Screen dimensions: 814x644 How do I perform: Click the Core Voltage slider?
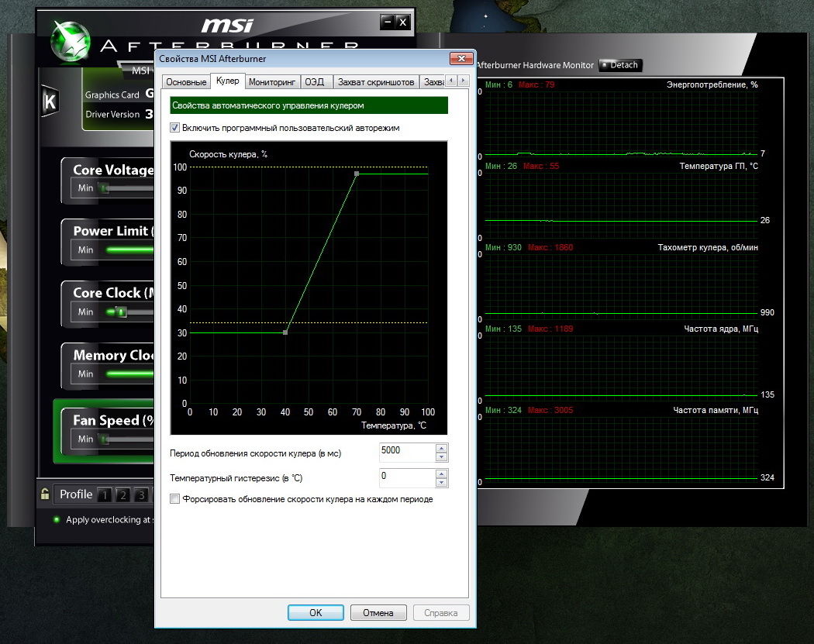click(126, 188)
